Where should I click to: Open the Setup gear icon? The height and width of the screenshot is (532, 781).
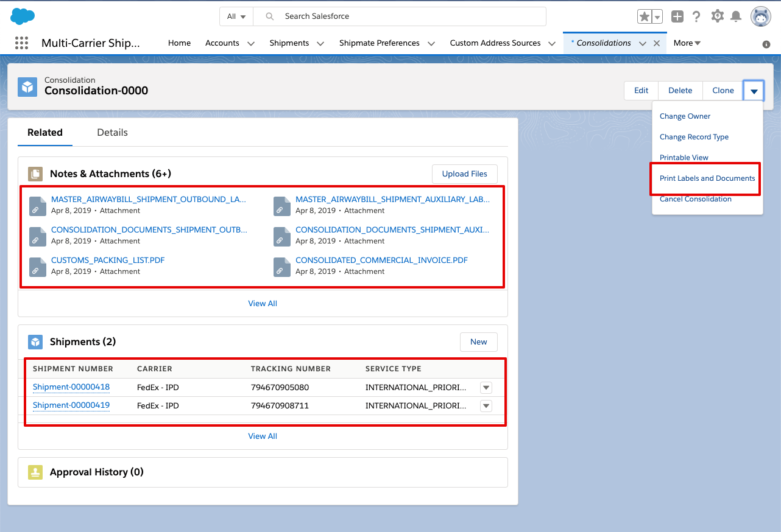pyautogui.click(x=718, y=16)
